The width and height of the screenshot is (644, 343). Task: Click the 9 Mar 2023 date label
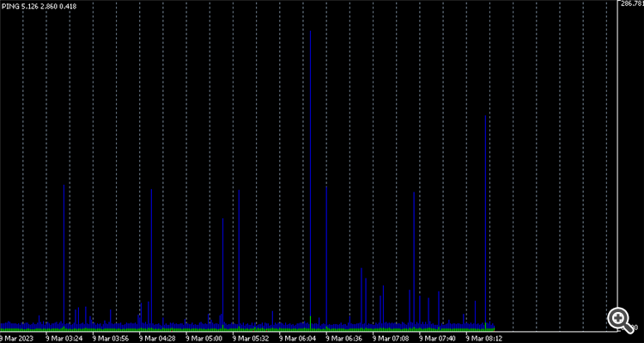[x=16, y=339]
